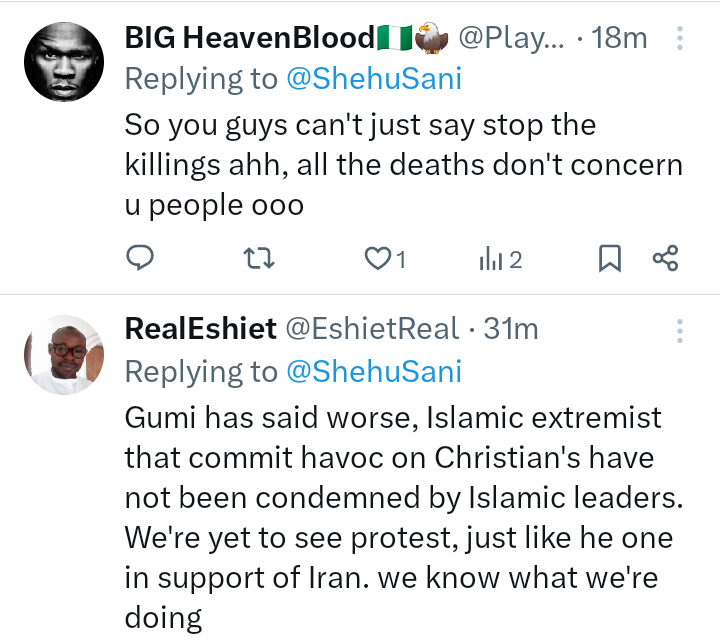Open BIG HeavenBlood's profile picture
Viewport: 720px width, 640px height.
click(63, 60)
